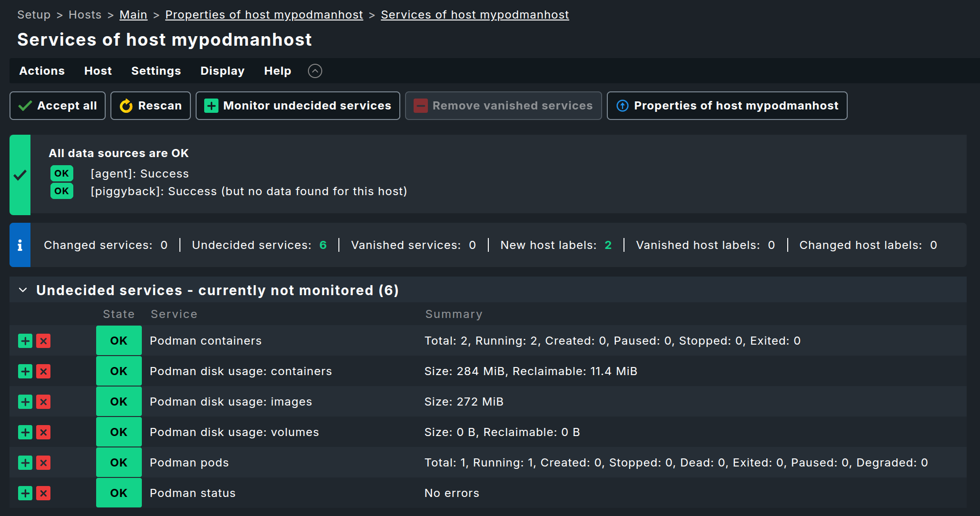The height and width of the screenshot is (516, 980).
Task: Follow the Main breadcrumb link
Action: click(133, 15)
